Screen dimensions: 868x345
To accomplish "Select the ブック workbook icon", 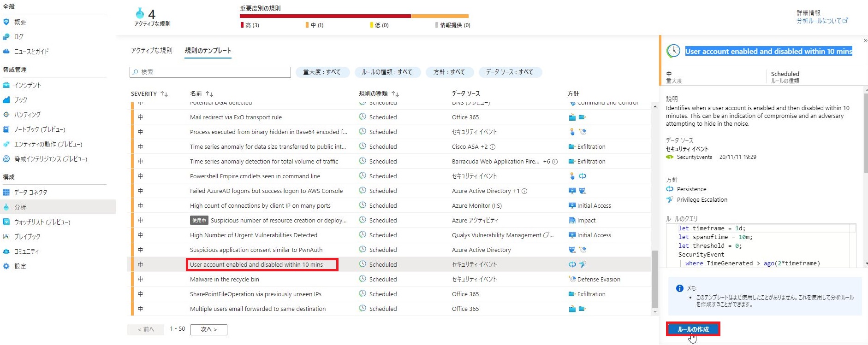I will point(6,100).
